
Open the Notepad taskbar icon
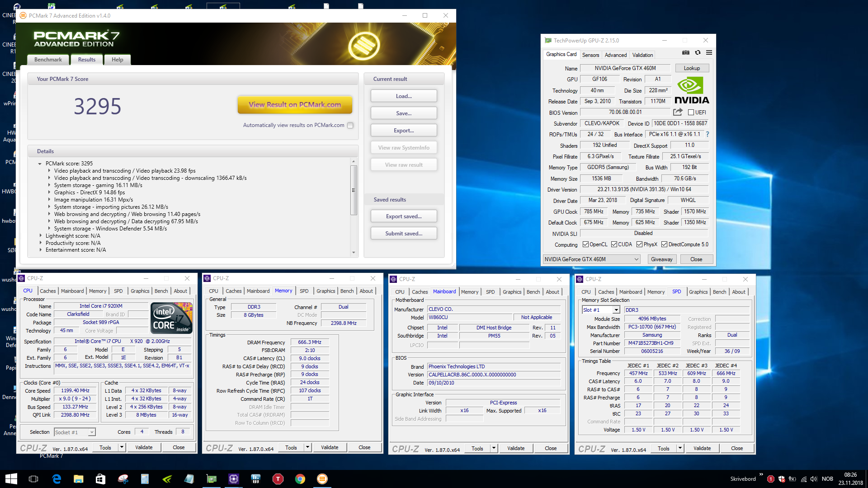coord(189,479)
